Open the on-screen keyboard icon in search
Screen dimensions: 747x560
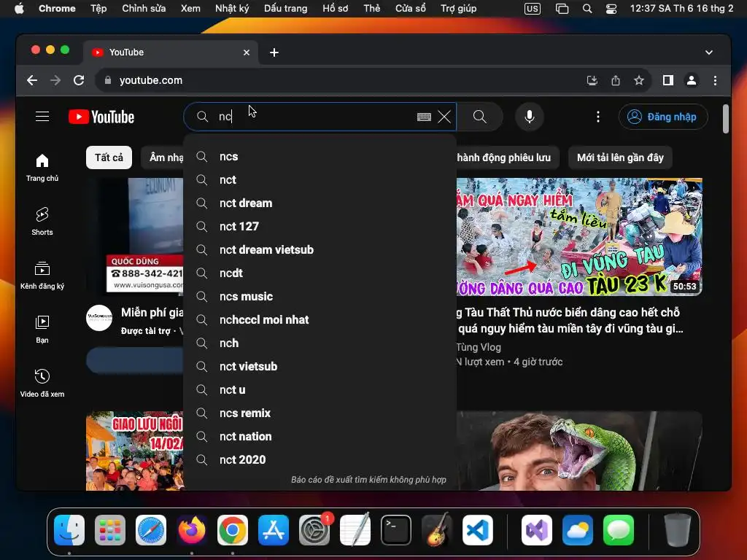point(424,117)
